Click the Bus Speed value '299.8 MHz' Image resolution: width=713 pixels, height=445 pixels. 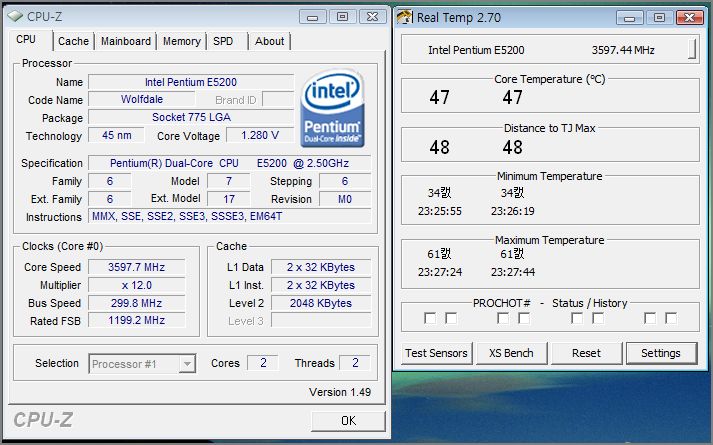tap(136, 303)
